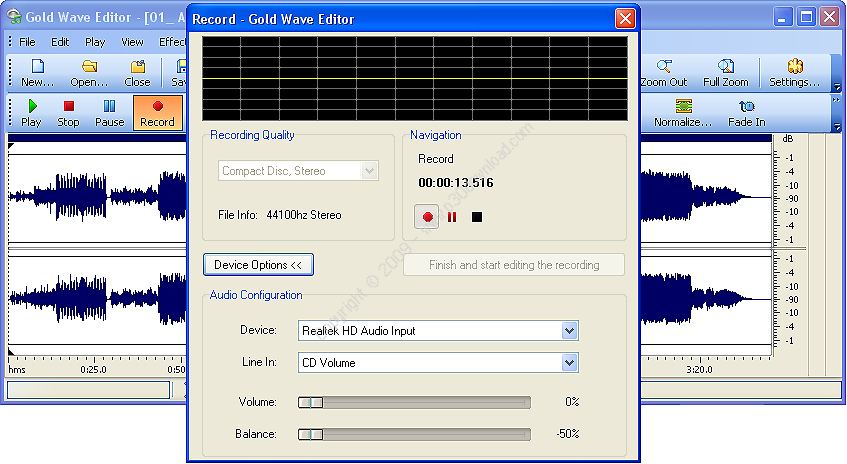Click the recording level waveform display
The width and height of the screenshot is (847, 464).
point(415,78)
